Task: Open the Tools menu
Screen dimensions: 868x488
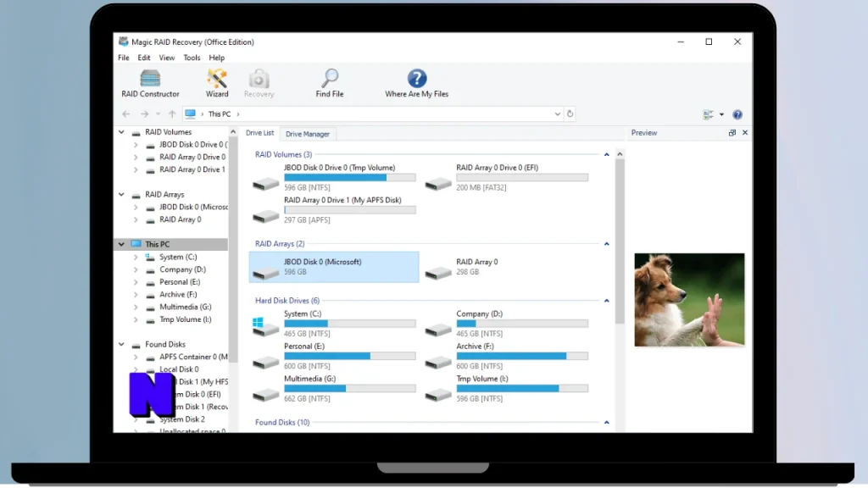Action: (192, 58)
